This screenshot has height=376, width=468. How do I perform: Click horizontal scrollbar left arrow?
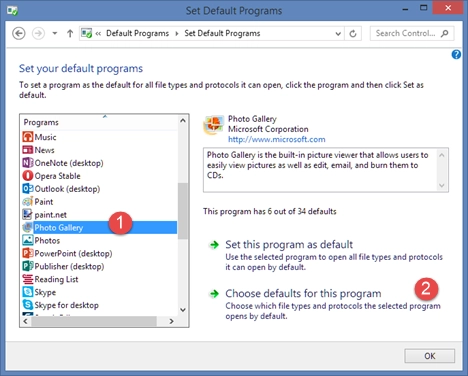click(25, 321)
